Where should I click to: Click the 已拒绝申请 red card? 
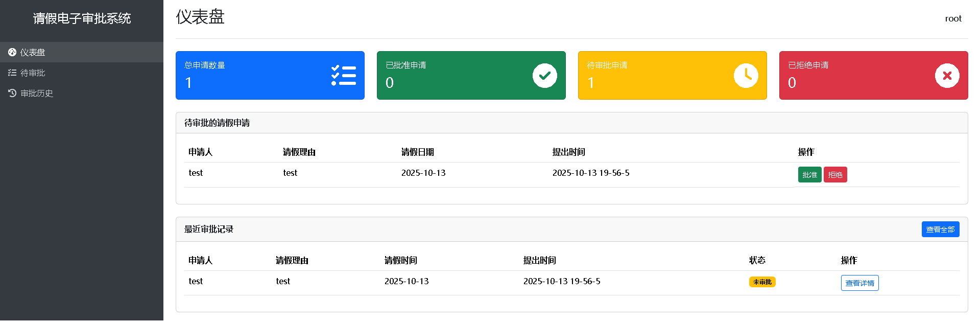pyautogui.click(x=858, y=75)
